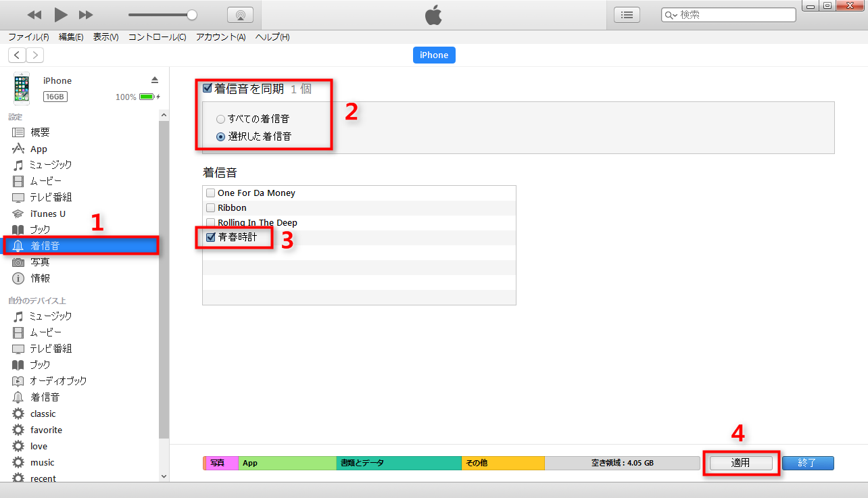Adjust the volume slider knob
The height and width of the screenshot is (498, 868).
click(192, 14)
